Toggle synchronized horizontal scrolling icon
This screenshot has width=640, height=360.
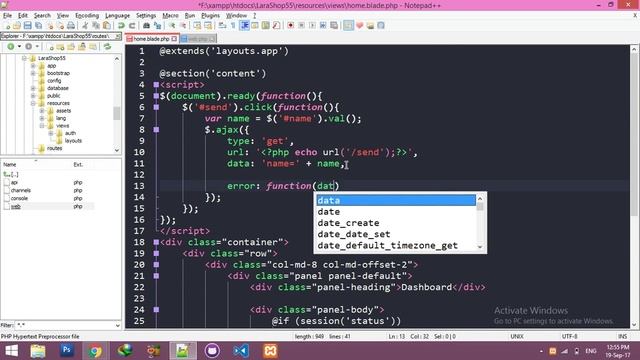[x=208, y=26]
